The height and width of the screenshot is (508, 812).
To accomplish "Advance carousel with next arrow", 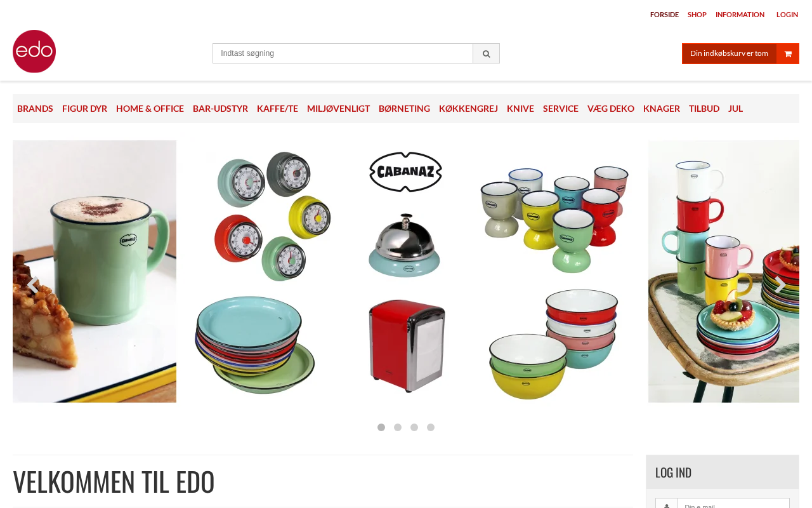I will point(780,284).
